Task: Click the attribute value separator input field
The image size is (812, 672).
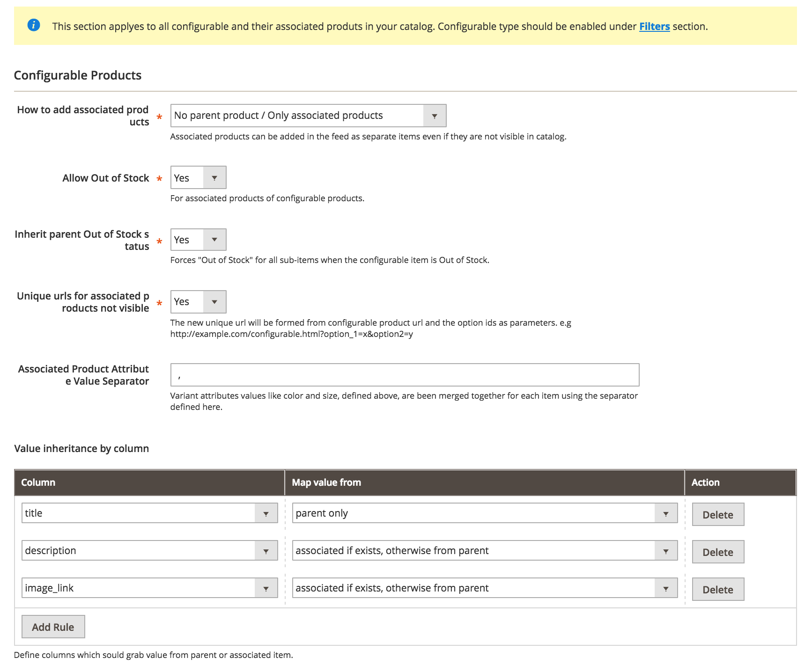Action: tap(405, 375)
